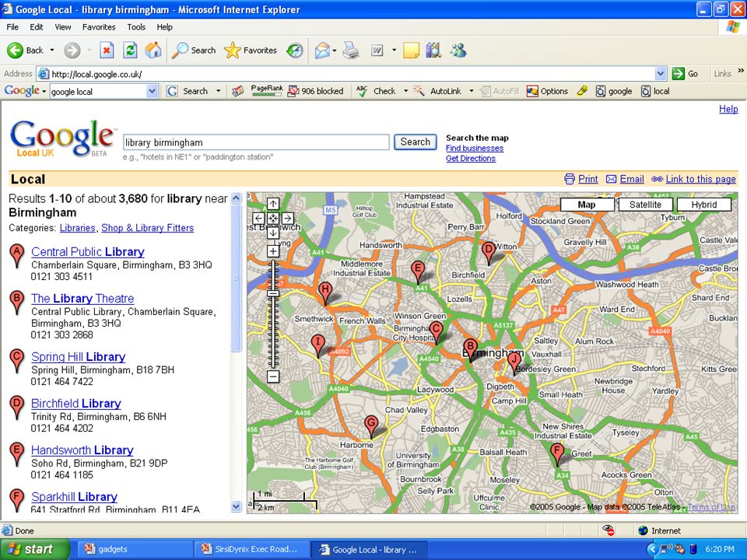The height and width of the screenshot is (560, 747).
Task: Click the map pan left arrow
Action: tap(258, 218)
